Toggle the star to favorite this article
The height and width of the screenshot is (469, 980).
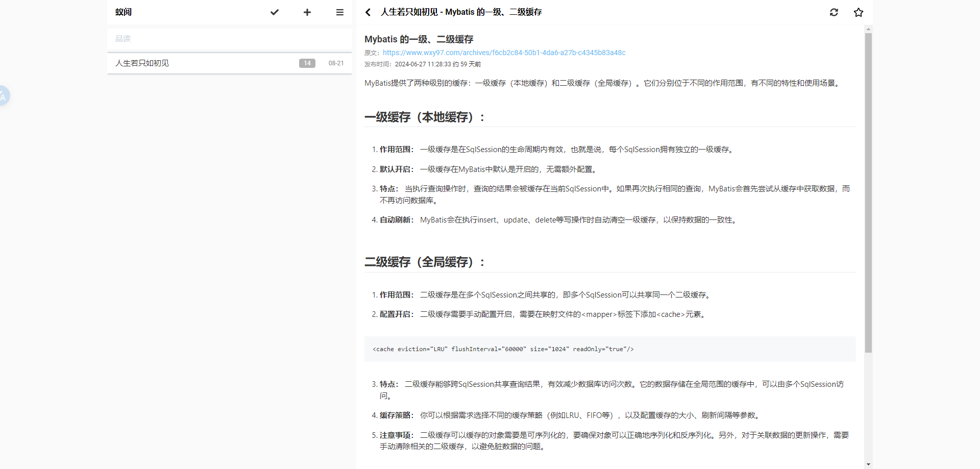pyautogui.click(x=859, y=12)
